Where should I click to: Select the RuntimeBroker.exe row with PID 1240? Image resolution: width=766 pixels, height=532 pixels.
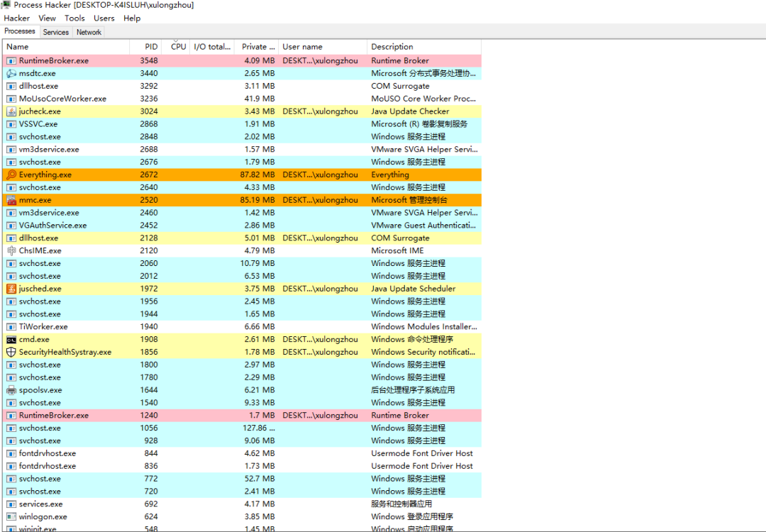tap(242, 416)
